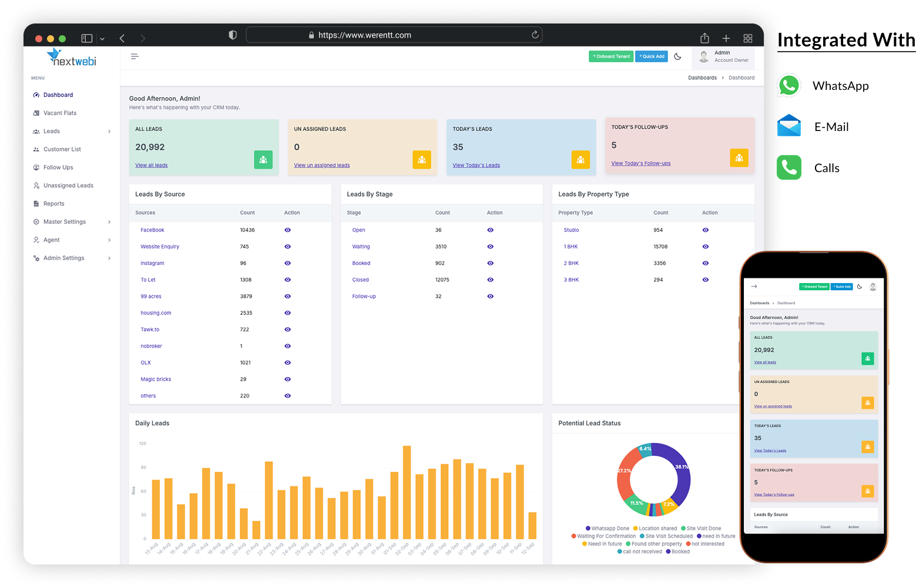This screenshot has height=588, width=916.
Task: Click the green phone call icon
Action: tap(789, 168)
